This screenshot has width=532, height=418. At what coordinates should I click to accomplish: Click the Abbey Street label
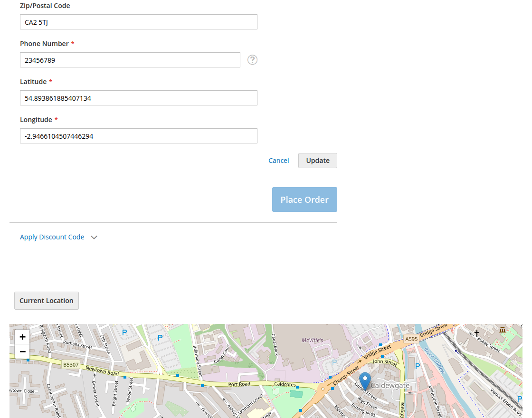tap(488, 345)
